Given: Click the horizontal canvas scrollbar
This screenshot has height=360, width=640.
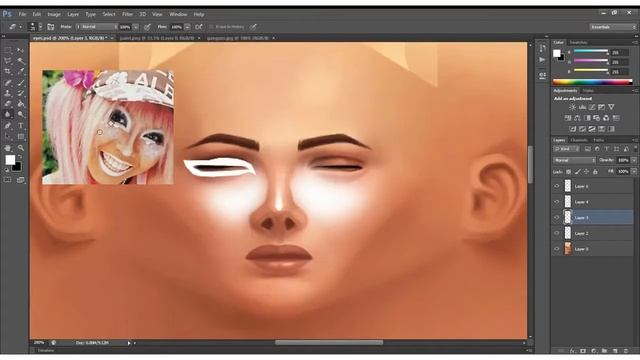Looking at the screenshot, I should [x=329, y=342].
